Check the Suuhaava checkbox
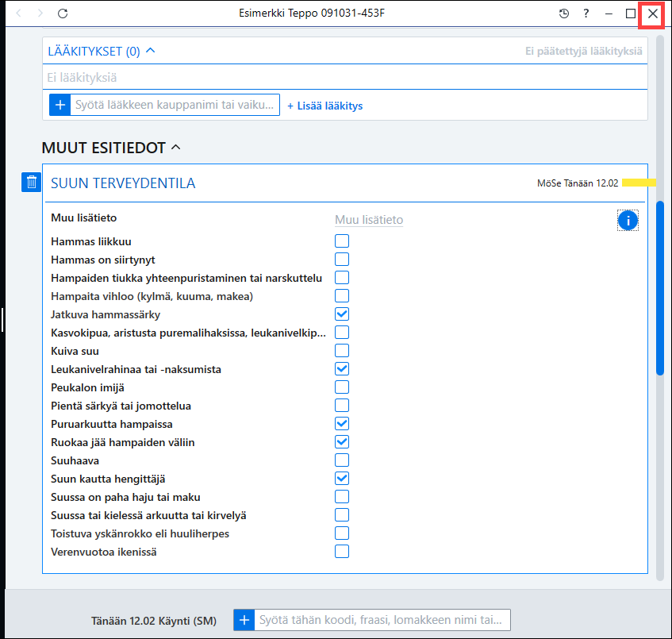Screen dimensions: 672x639 click(342, 460)
